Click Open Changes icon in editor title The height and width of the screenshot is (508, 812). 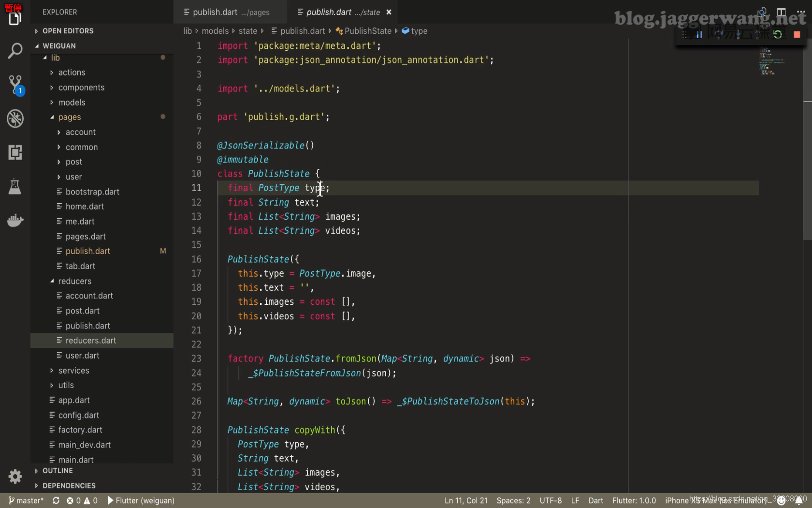762,12
